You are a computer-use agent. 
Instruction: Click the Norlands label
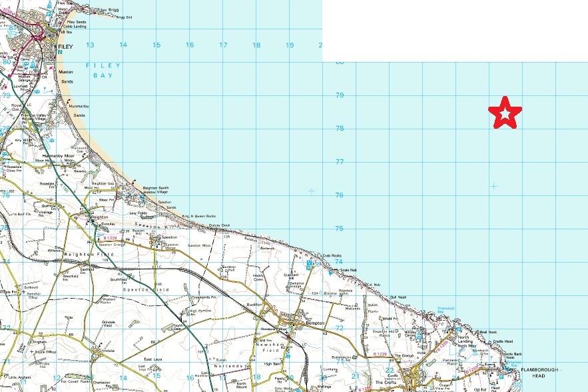pyautogui.click(x=228, y=366)
